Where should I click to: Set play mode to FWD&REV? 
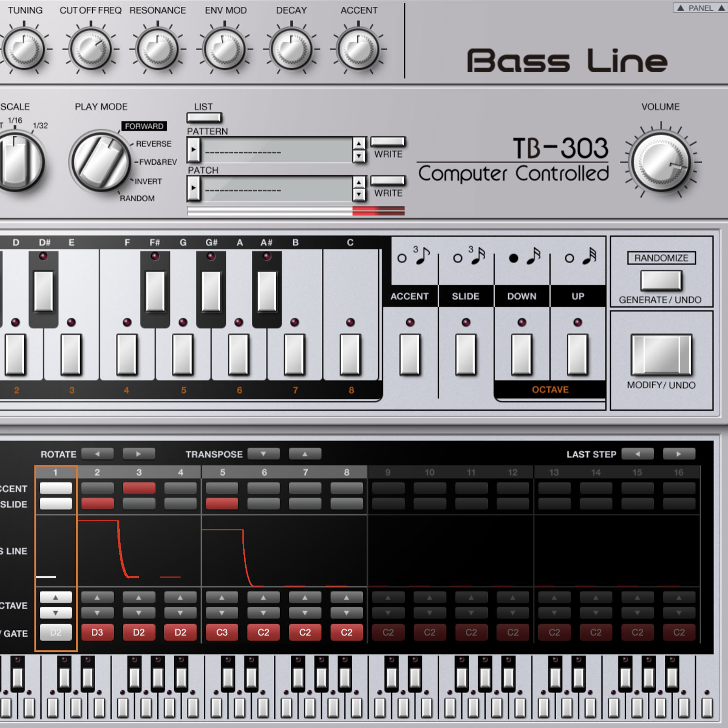point(158,162)
